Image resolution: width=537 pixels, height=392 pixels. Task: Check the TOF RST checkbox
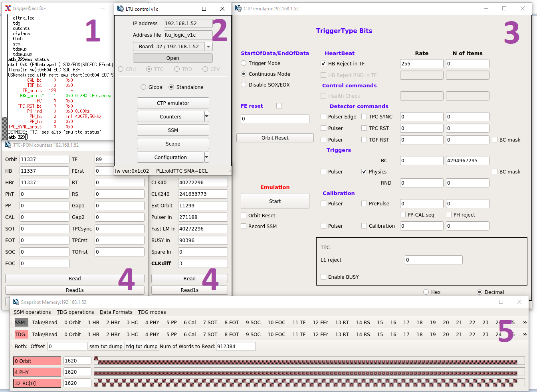pos(364,140)
